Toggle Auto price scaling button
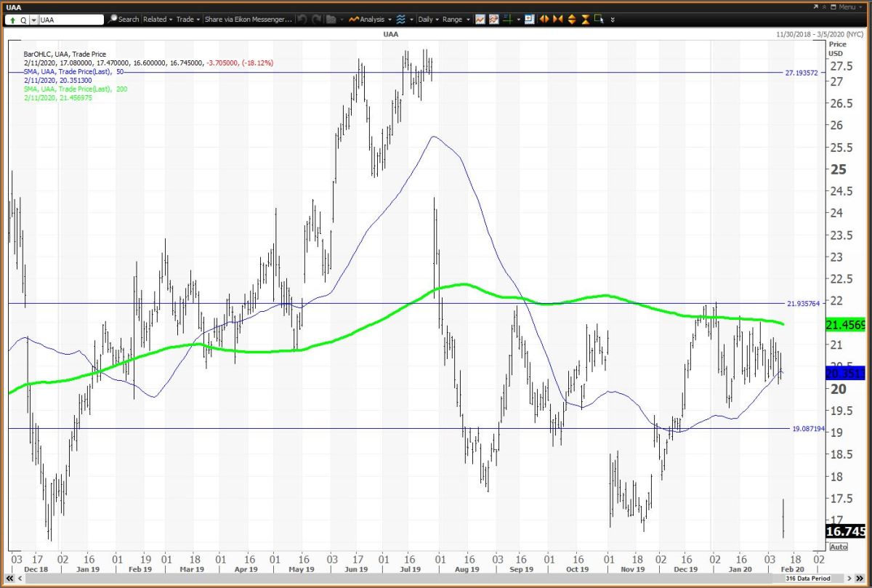Viewport: 872px width, 588px height. (x=838, y=547)
